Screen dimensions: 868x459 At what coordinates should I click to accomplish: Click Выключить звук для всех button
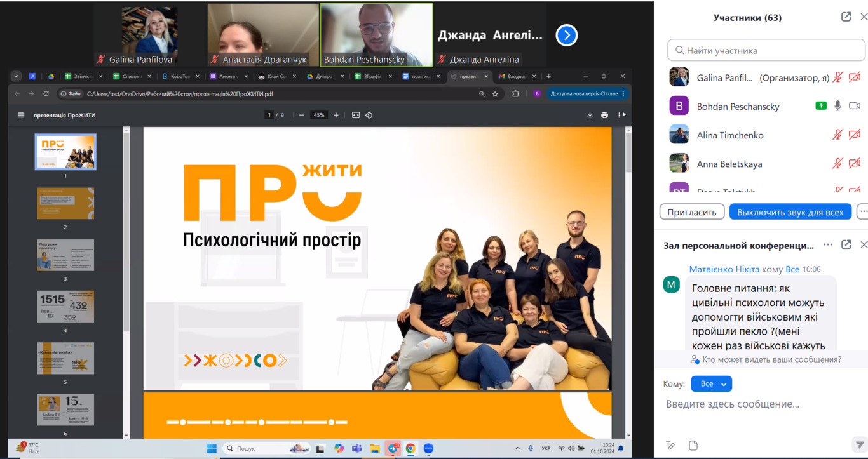pos(790,211)
